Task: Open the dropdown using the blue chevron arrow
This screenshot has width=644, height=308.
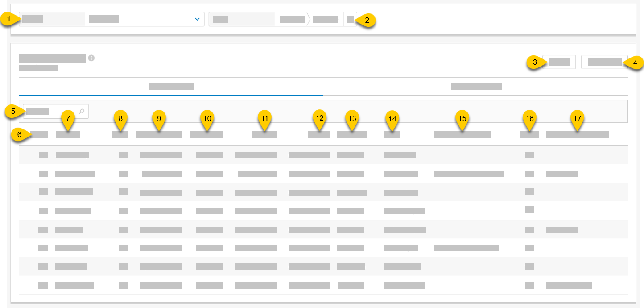Action: click(197, 19)
